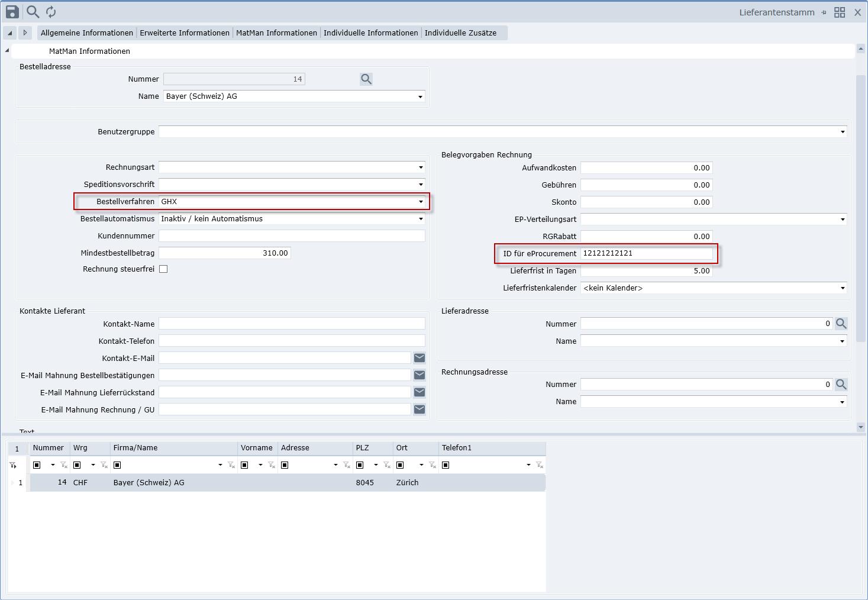Search Lieferadresse Nummer with magnifier icon

[x=841, y=324]
